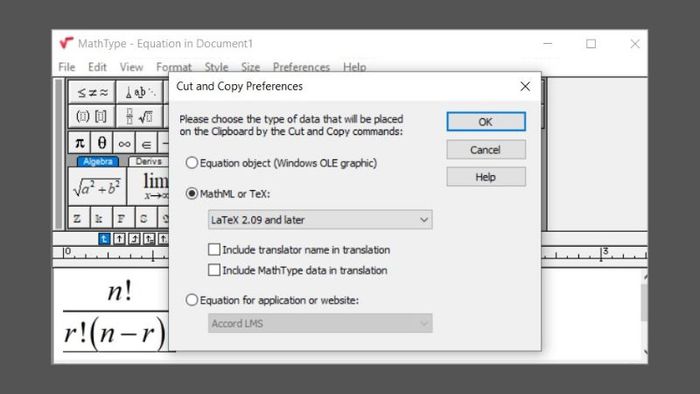Expand the LaTeX 2.09 and later dropdown
700x394 pixels.
[320, 220]
